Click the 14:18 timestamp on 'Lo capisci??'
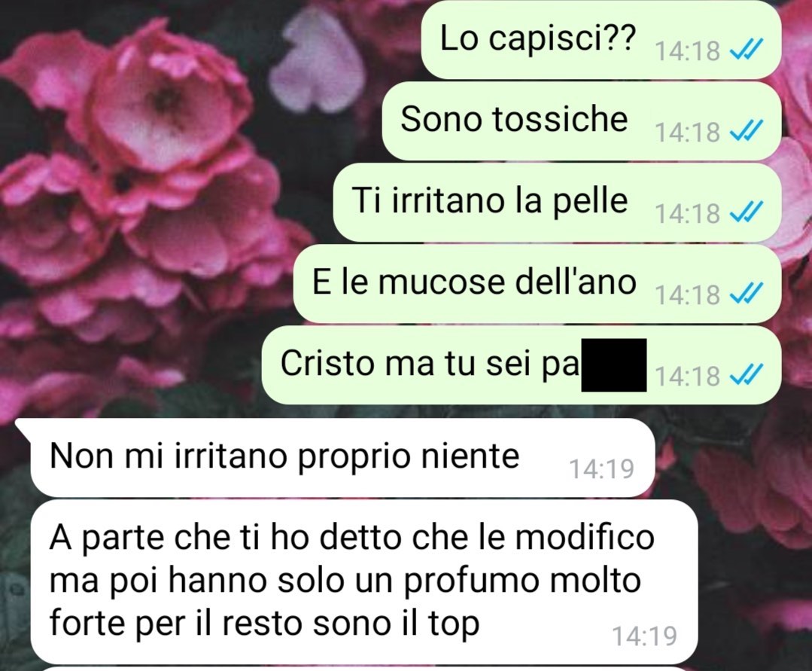812x671 pixels. pyautogui.click(x=688, y=50)
